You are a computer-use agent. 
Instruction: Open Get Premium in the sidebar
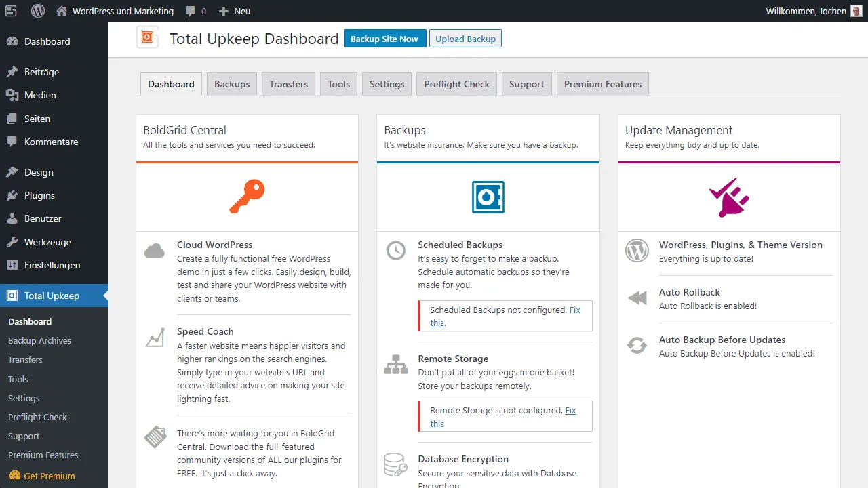49,476
